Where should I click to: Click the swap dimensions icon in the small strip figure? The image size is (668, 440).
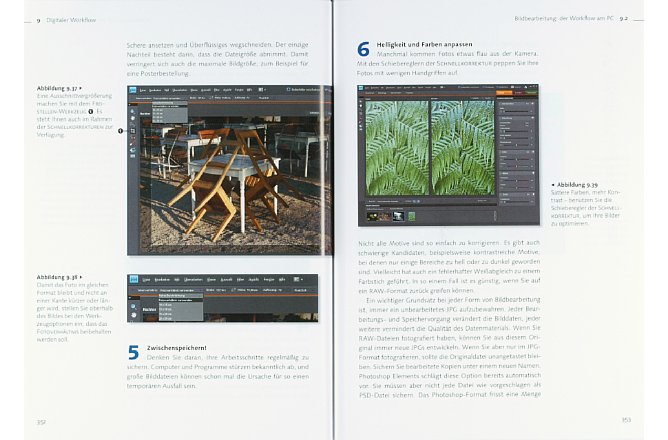coord(232,290)
